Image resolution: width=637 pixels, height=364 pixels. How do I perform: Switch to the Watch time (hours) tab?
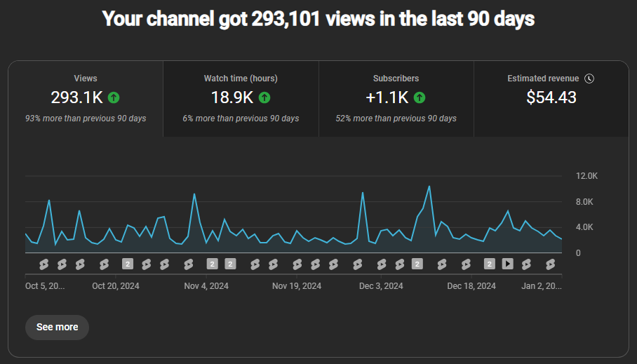241,98
